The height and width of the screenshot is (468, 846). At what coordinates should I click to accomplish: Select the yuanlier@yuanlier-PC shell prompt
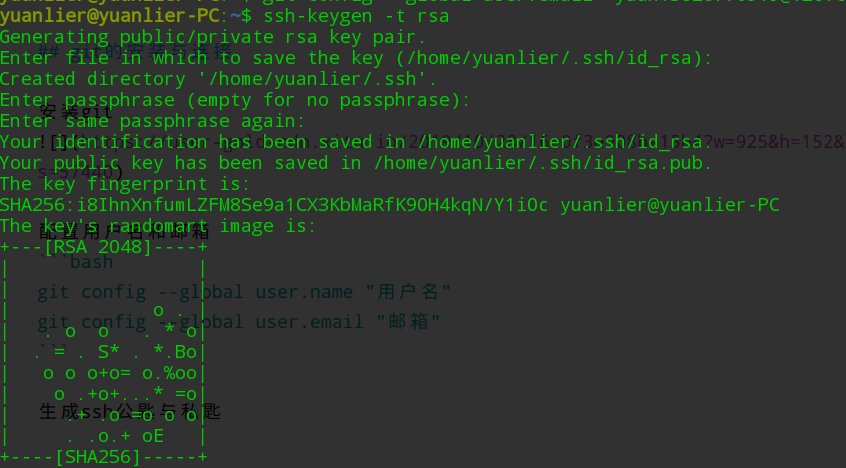pos(110,16)
